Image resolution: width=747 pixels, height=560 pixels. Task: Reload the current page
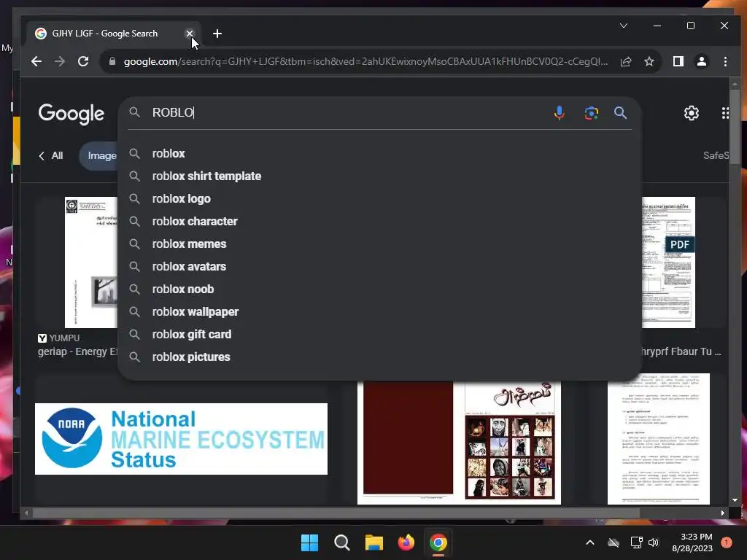click(83, 61)
